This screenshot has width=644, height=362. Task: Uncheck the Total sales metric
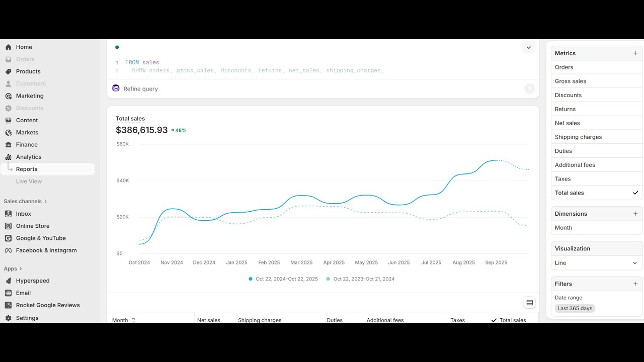click(597, 193)
